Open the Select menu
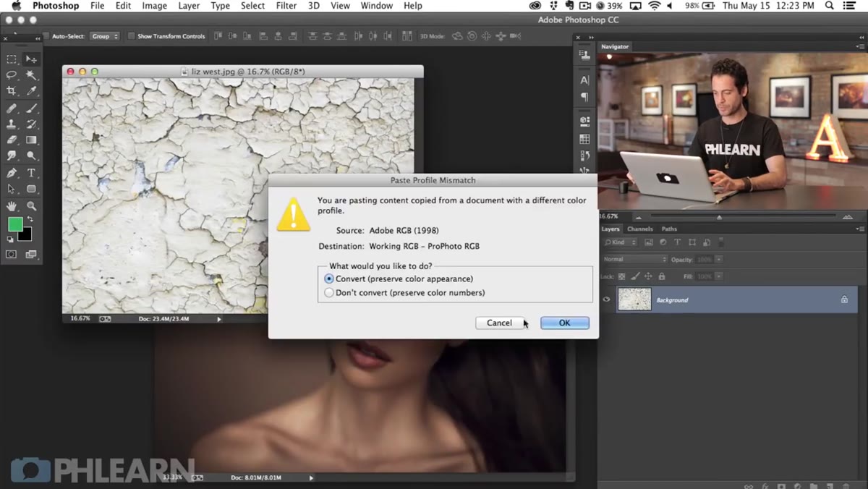868x489 pixels. tap(252, 6)
